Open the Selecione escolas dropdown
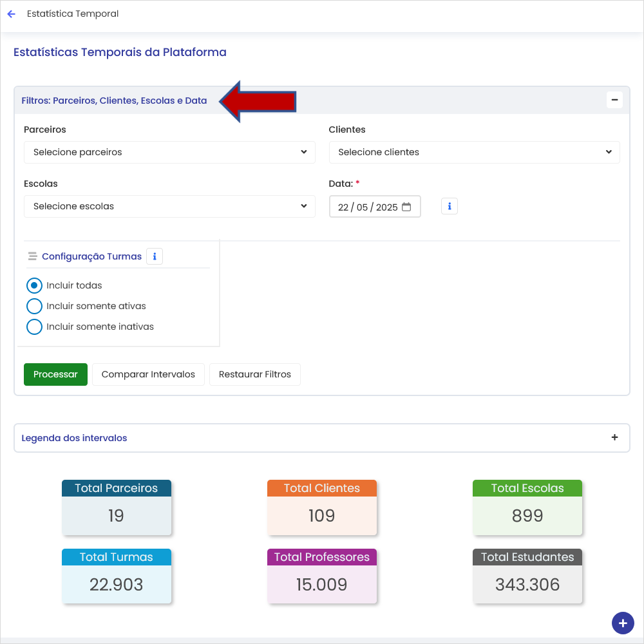 coord(169,206)
